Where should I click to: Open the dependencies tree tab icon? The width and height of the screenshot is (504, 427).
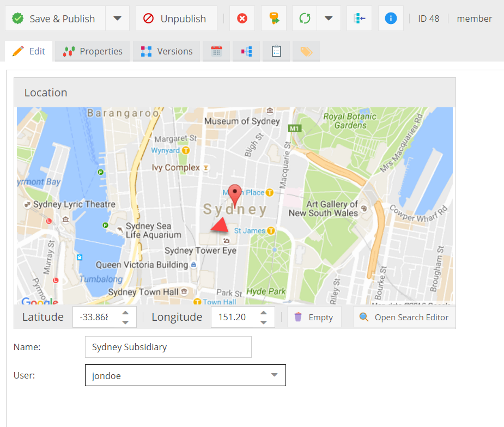point(246,51)
